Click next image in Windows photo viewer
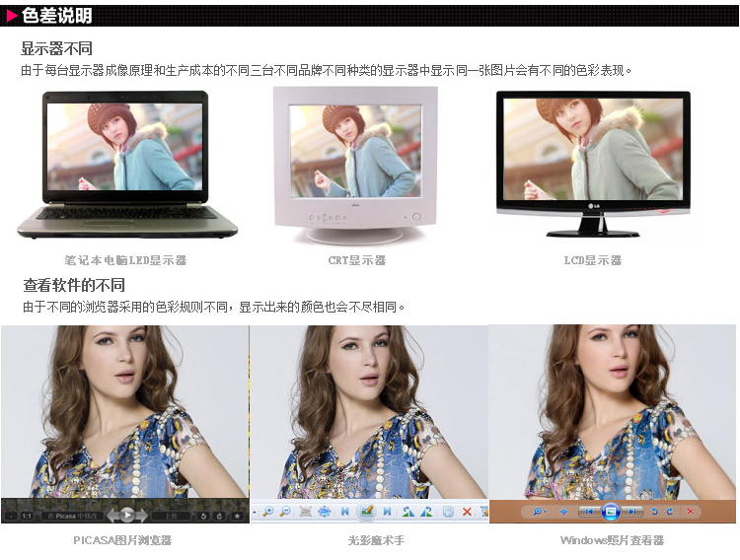This screenshot has width=740, height=560. [632, 512]
